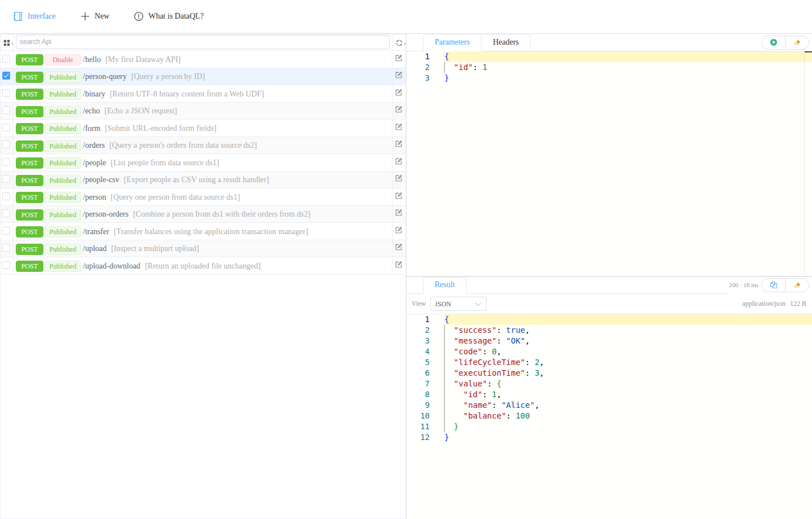Switch to the Headers tab

(x=506, y=42)
